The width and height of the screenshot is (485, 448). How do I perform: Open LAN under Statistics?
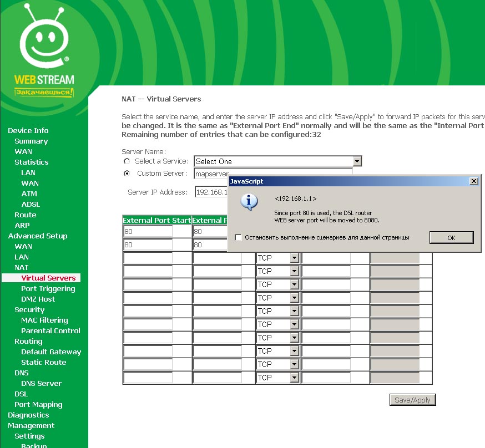(x=28, y=172)
